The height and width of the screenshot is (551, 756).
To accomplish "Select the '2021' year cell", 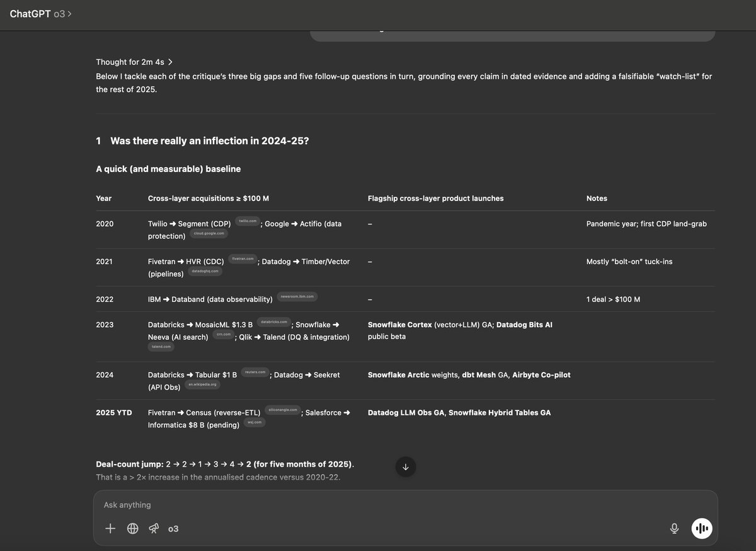I will tap(105, 262).
